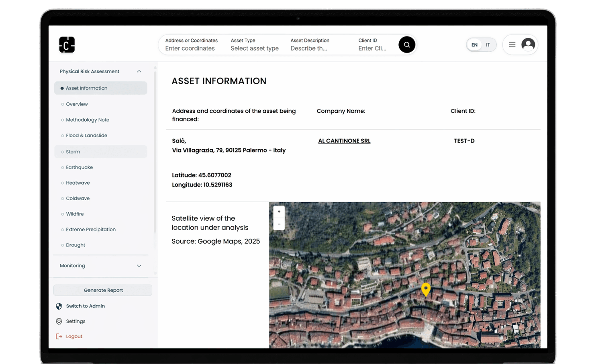Image resolution: width=596 pixels, height=364 pixels.
Task: Zoom in on the satellite map
Action: (x=279, y=211)
